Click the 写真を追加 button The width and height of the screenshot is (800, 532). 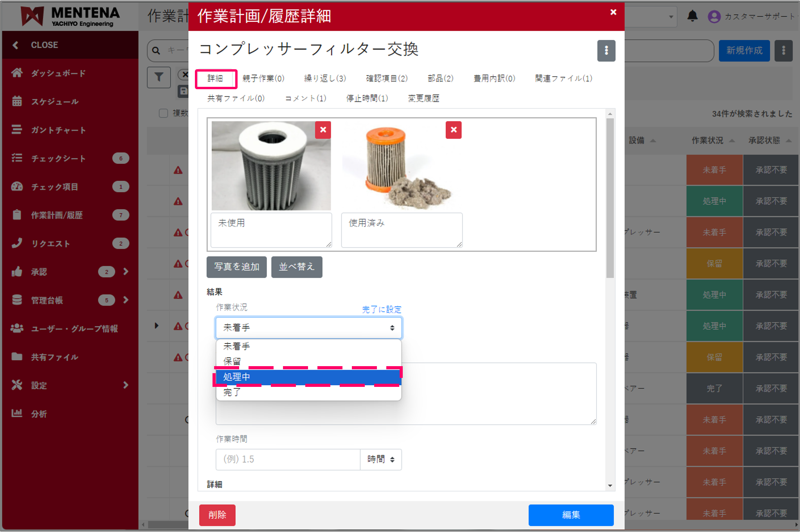pos(236,267)
